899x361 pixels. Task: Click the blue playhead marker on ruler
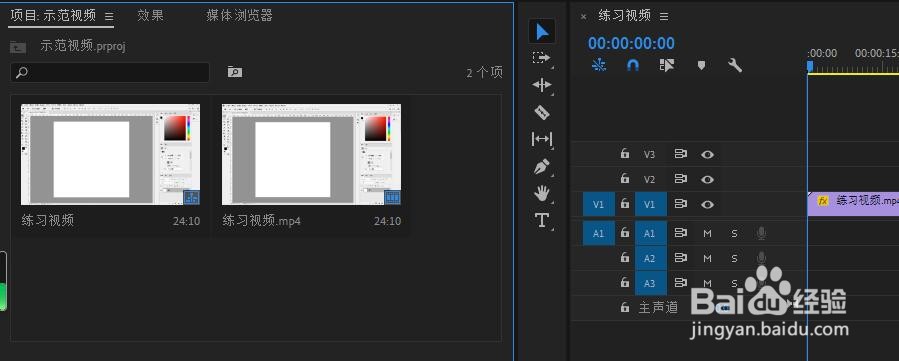[x=810, y=66]
